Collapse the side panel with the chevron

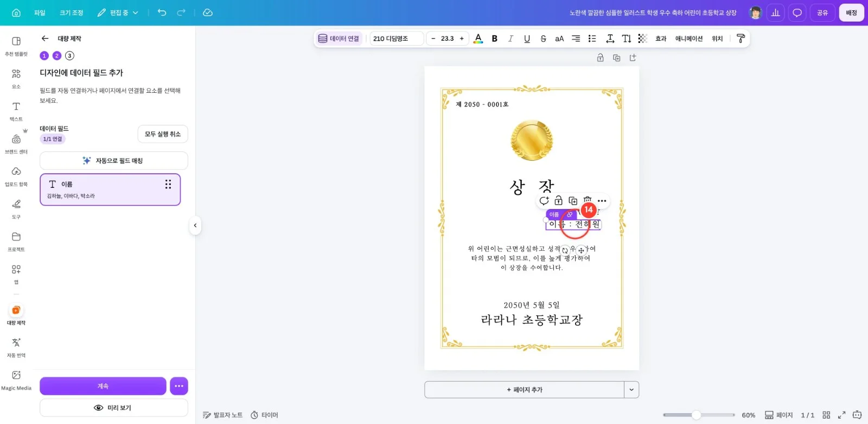click(195, 225)
